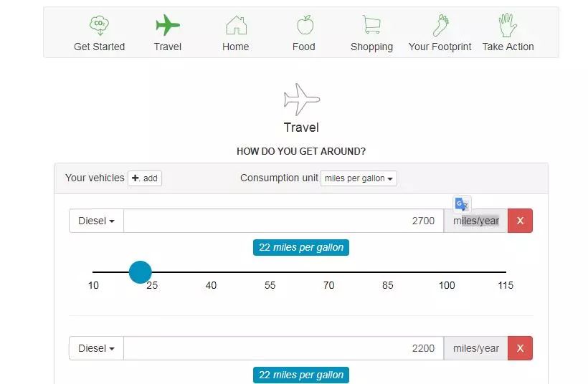This screenshot has width=588, height=384.
Task: Switch to the Your Footprint tab label
Action: tap(440, 47)
